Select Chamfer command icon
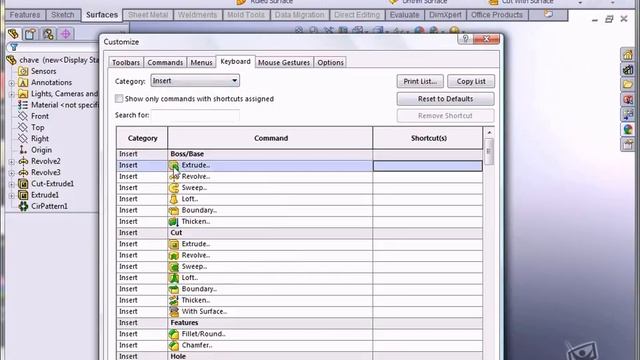 pos(174,345)
